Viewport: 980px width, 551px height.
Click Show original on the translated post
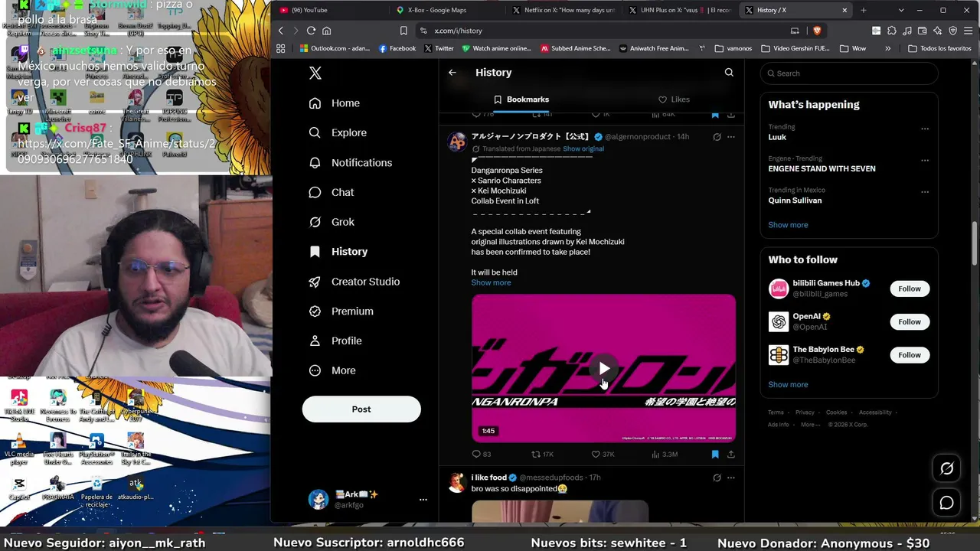[583, 148]
